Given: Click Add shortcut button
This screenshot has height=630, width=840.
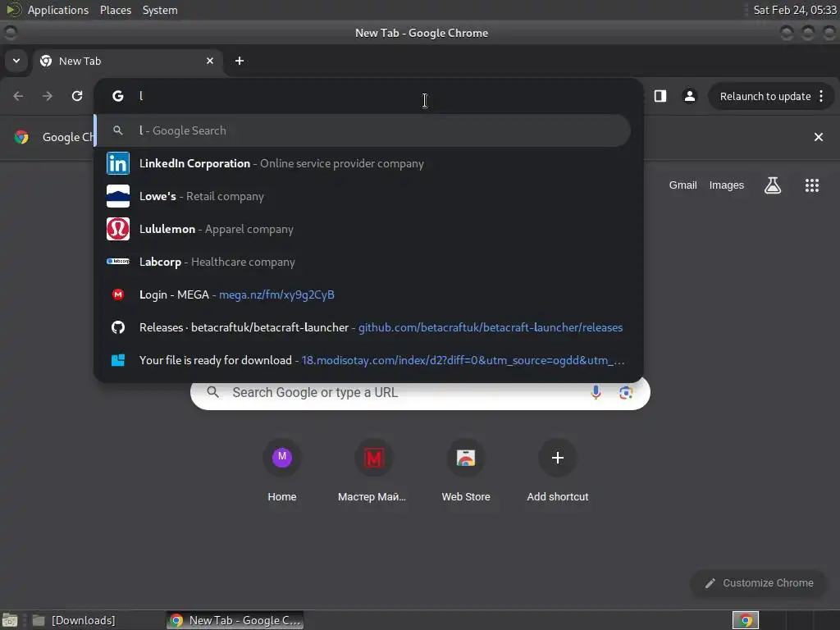Looking at the screenshot, I should coord(557,470).
